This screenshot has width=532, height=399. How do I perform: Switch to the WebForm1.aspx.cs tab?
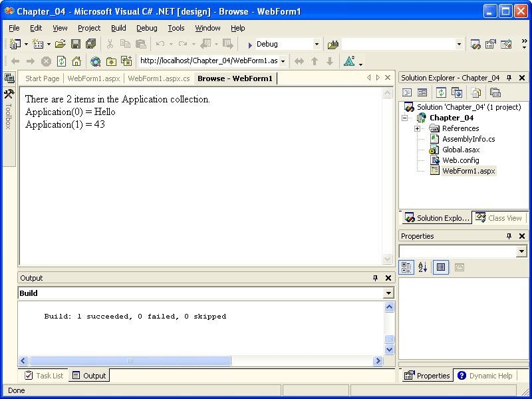click(159, 78)
